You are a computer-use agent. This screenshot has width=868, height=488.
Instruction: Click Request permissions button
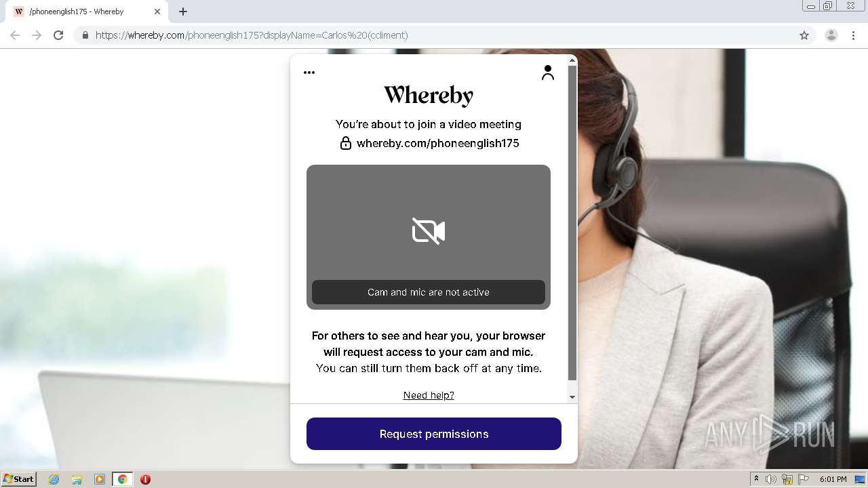point(434,434)
